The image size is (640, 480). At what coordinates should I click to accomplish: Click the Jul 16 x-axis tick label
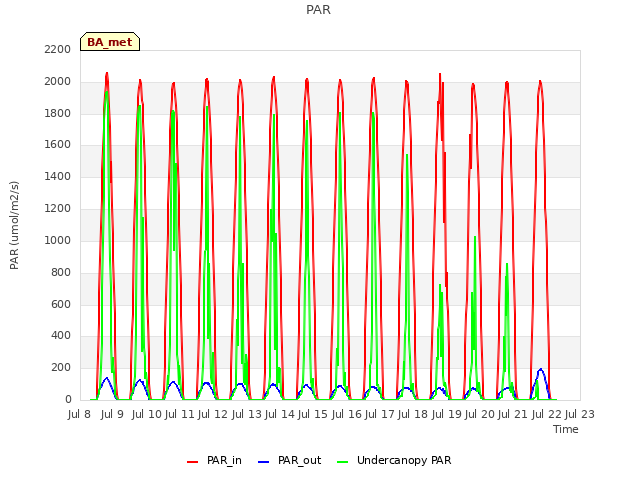click(x=347, y=414)
